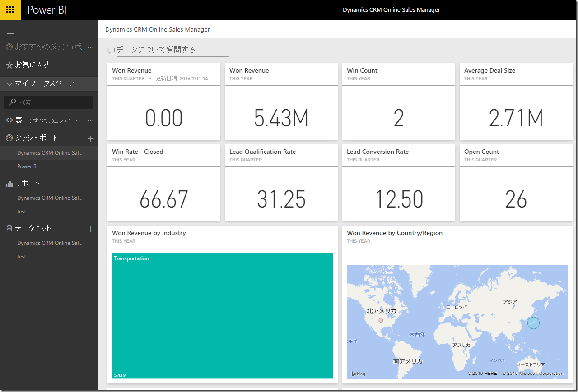Click the 2.71M deal size value
The height and width of the screenshot is (392, 578).
tap(516, 118)
